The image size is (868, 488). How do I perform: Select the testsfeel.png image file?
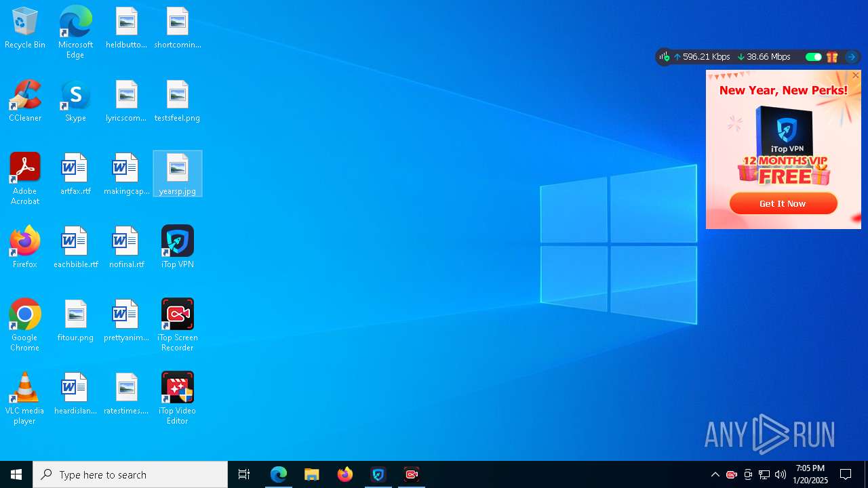point(178,102)
